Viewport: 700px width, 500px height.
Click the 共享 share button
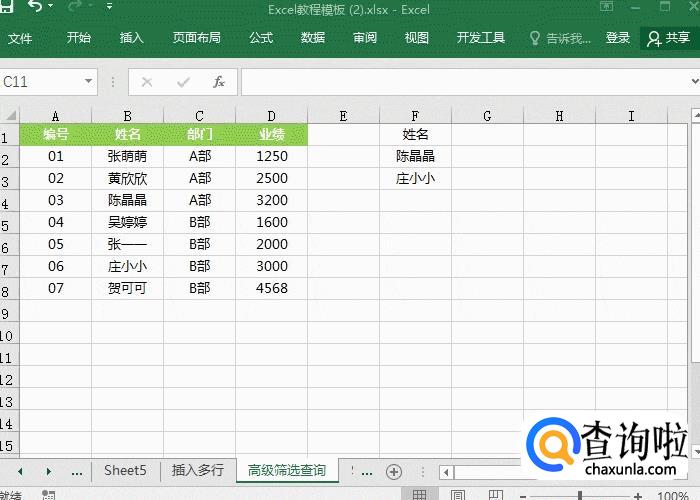point(668,38)
